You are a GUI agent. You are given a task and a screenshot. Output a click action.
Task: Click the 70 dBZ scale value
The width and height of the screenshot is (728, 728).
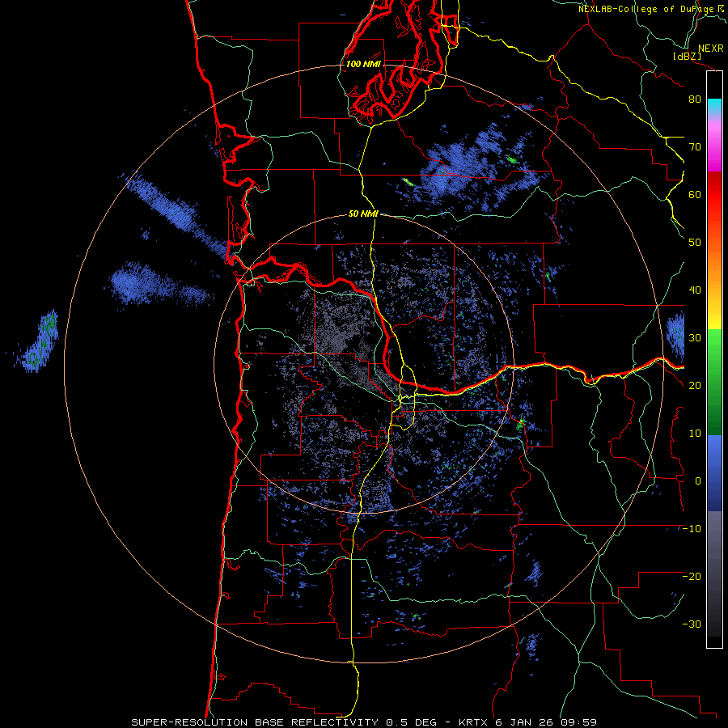click(695, 147)
